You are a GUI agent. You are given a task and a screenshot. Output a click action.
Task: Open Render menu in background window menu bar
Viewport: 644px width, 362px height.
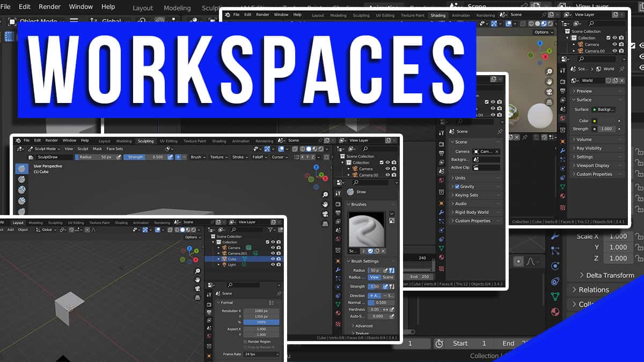click(49, 7)
